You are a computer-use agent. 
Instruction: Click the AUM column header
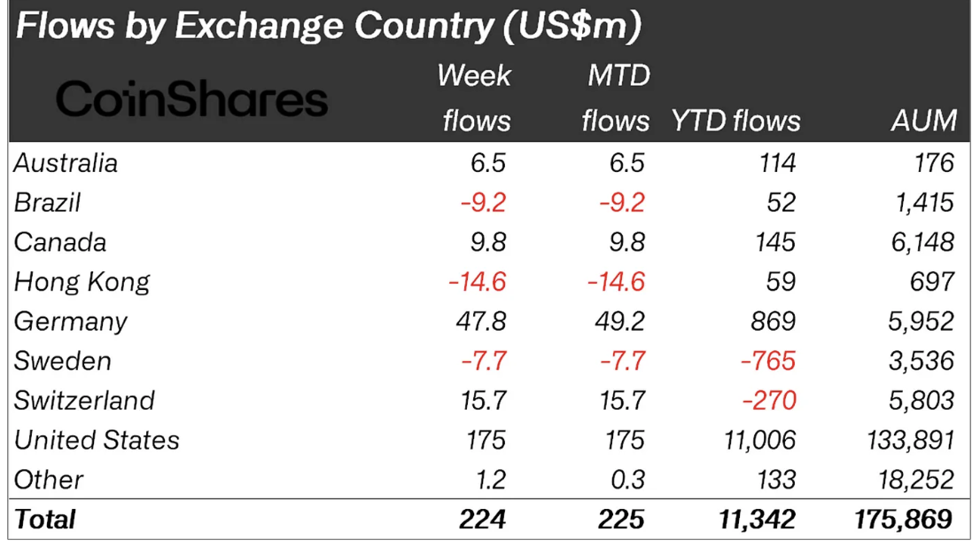pyautogui.click(x=924, y=121)
